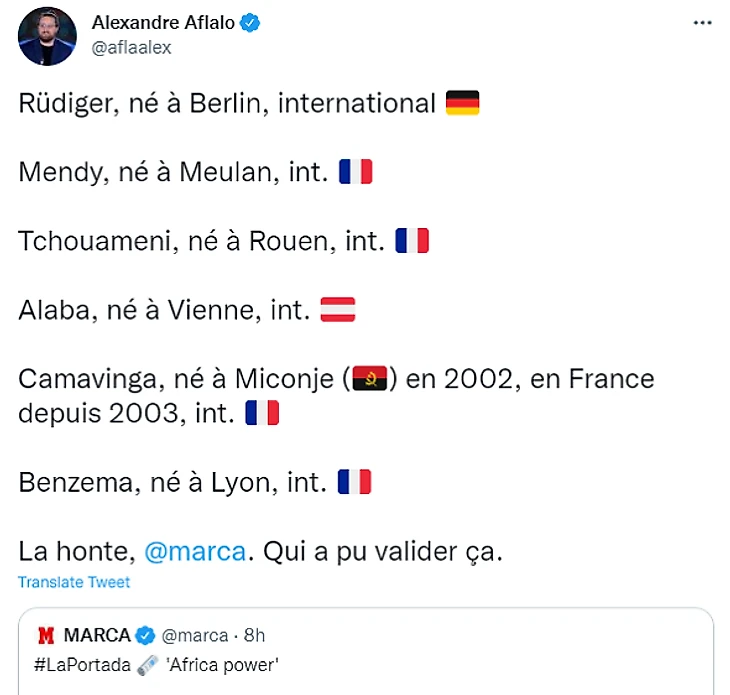Open the @marca mention after 'La honte'
This screenshot has width=730, height=695.
[195, 551]
